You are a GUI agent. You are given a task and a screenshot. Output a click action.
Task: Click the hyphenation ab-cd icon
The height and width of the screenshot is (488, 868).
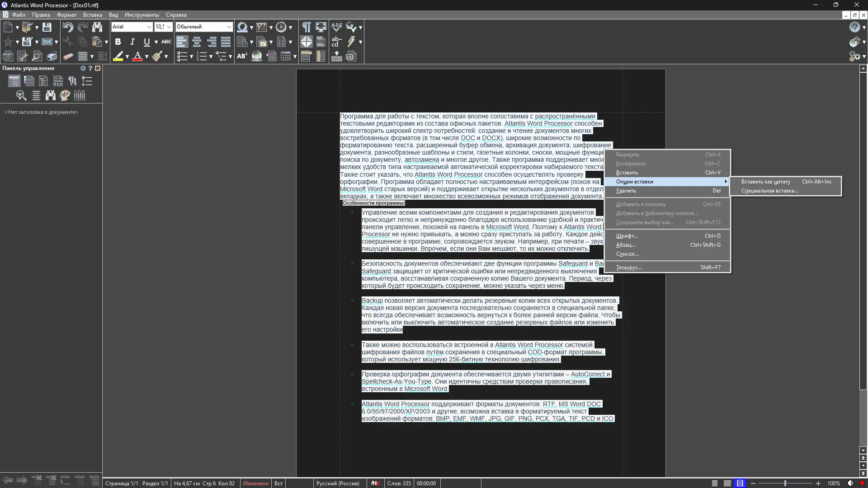[x=336, y=42]
